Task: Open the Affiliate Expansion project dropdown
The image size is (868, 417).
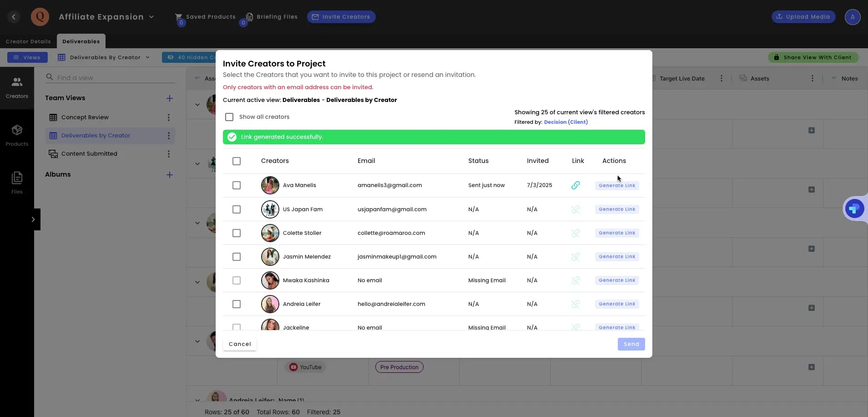Action: (x=152, y=16)
